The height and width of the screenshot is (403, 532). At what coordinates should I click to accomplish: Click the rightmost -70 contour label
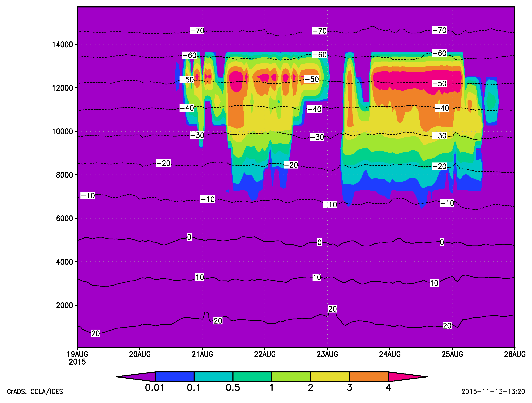tap(439, 30)
